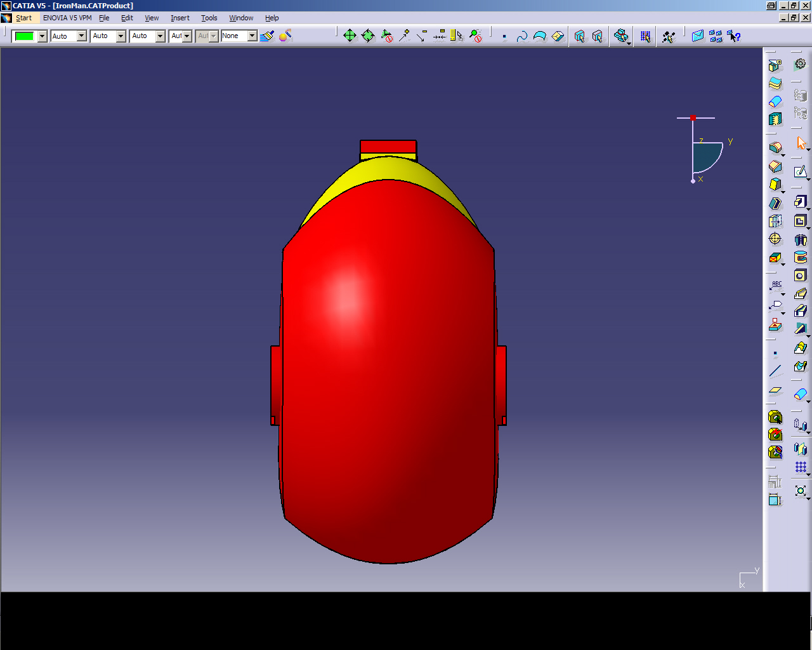
Task: Select the crosshair Thread/Tap tool
Action: pyautogui.click(x=775, y=239)
